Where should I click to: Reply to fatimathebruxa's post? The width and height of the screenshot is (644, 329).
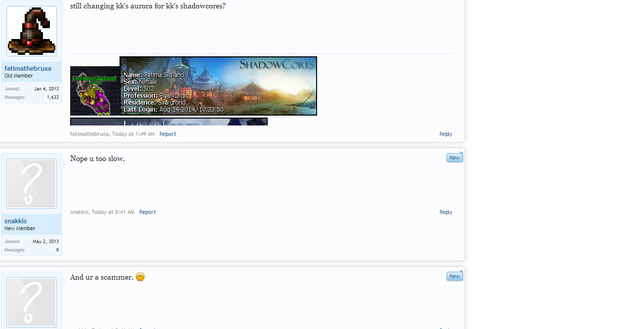tap(446, 134)
